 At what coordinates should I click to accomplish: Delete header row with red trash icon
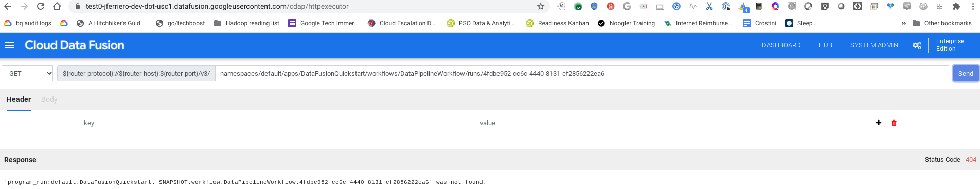pyautogui.click(x=894, y=123)
